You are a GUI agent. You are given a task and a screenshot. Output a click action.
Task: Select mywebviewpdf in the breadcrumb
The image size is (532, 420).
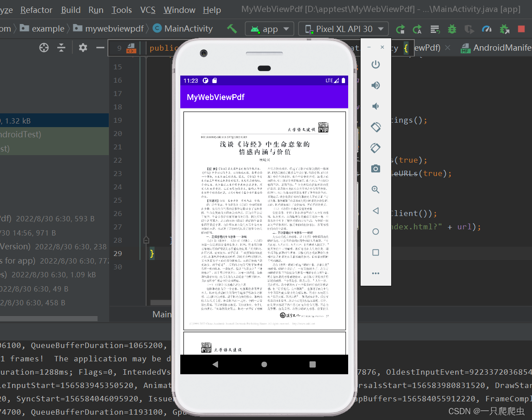click(108, 28)
